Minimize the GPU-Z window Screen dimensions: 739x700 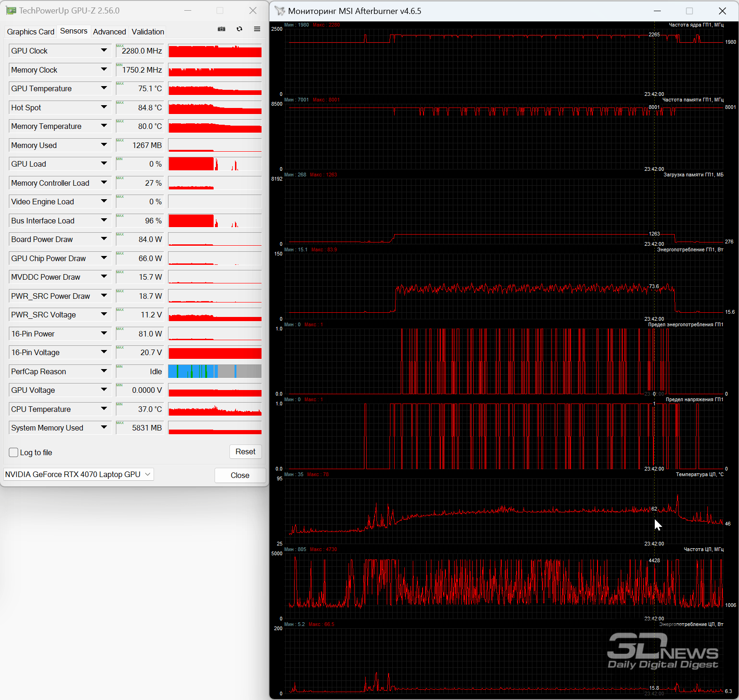click(x=188, y=10)
